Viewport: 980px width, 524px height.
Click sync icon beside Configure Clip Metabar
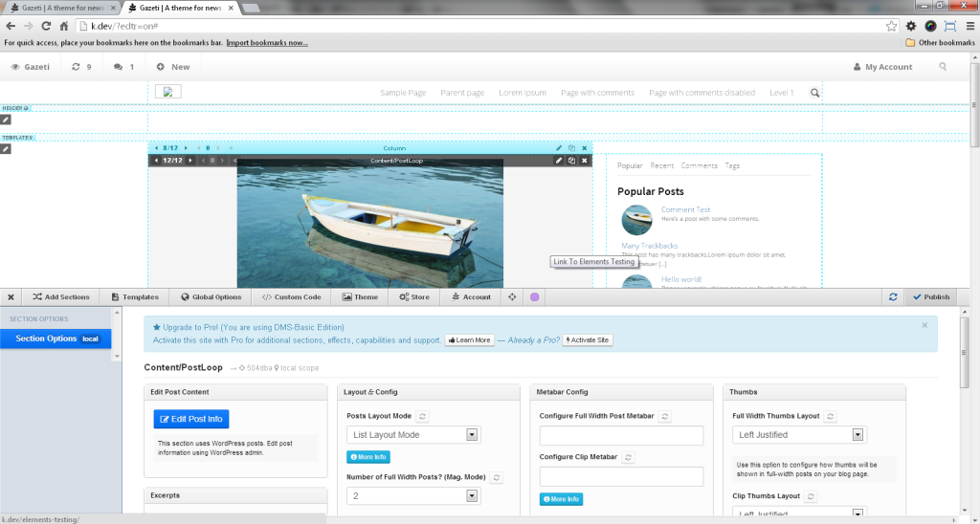[x=629, y=457]
